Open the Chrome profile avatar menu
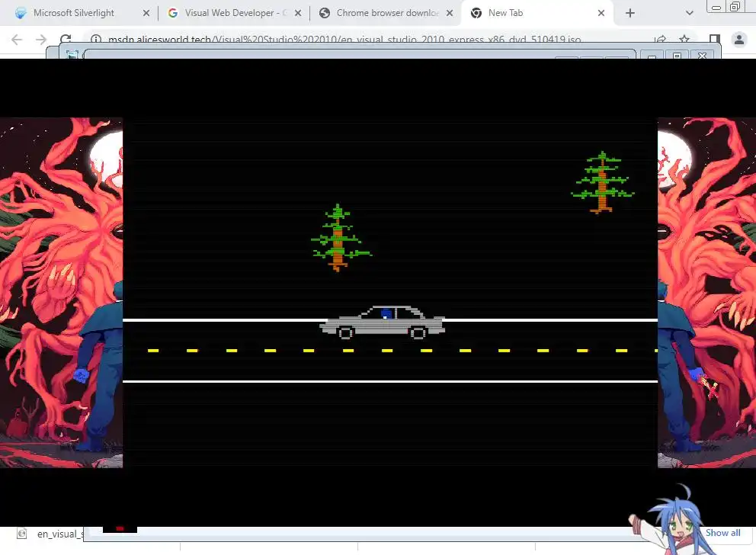Image resolution: width=756 pixels, height=555 pixels. (x=739, y=40)
